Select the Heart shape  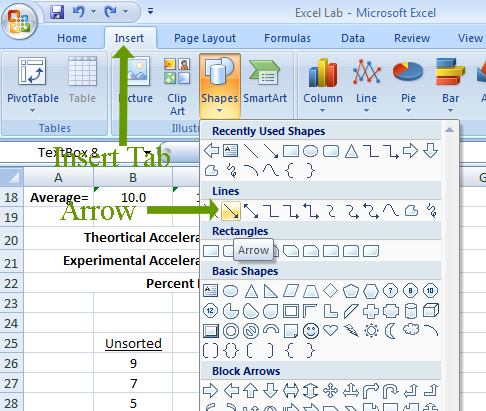331,331
